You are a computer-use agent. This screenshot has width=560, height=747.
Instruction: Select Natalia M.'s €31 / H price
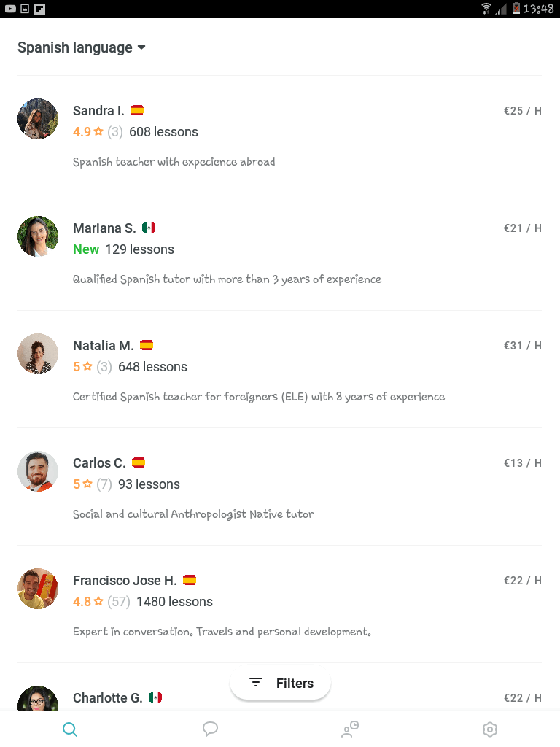[522, 346]
